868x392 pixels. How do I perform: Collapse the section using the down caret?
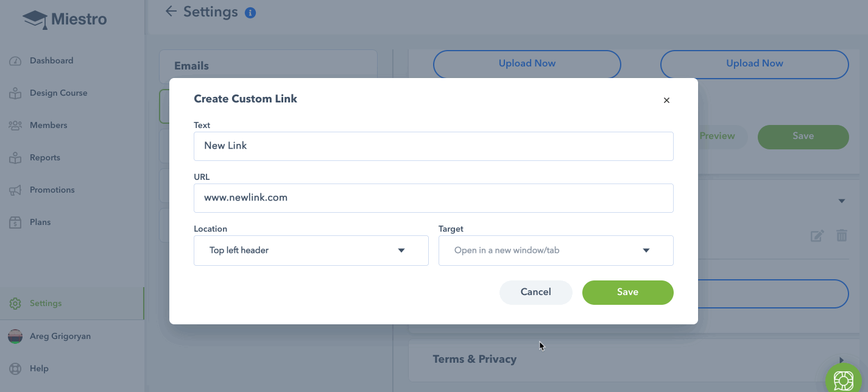[842, 201]
